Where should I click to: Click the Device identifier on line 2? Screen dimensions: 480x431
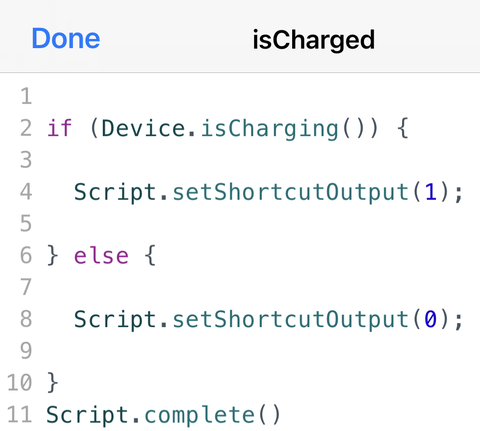click(143, 128)
